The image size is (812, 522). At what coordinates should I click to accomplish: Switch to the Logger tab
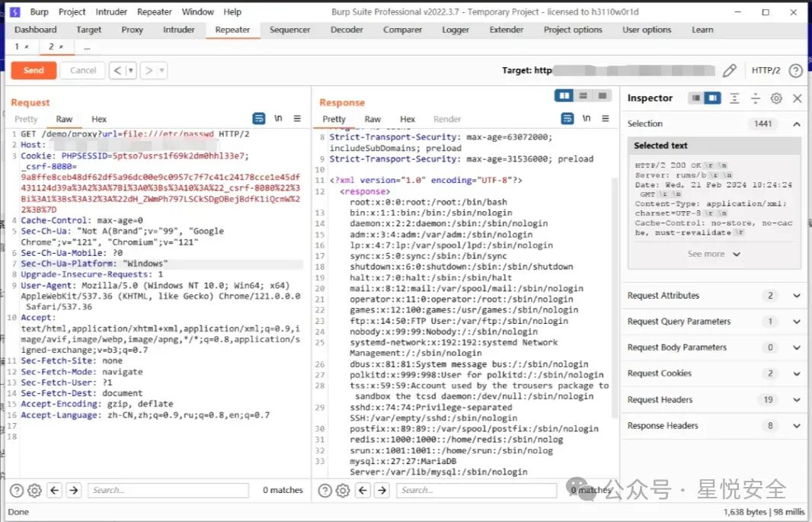click(x=456, y=30)
